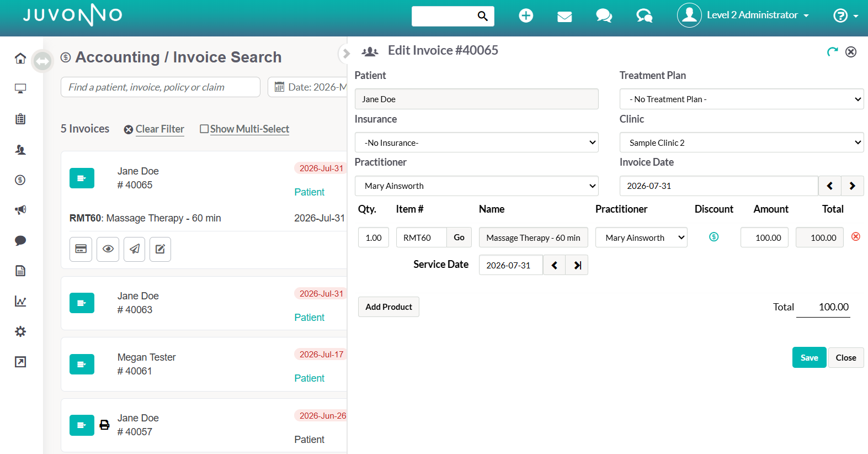This screenshot has height=454, width=868.
Task: Remove the RMT60 line item with red X
Action: (x=856, y=236)
